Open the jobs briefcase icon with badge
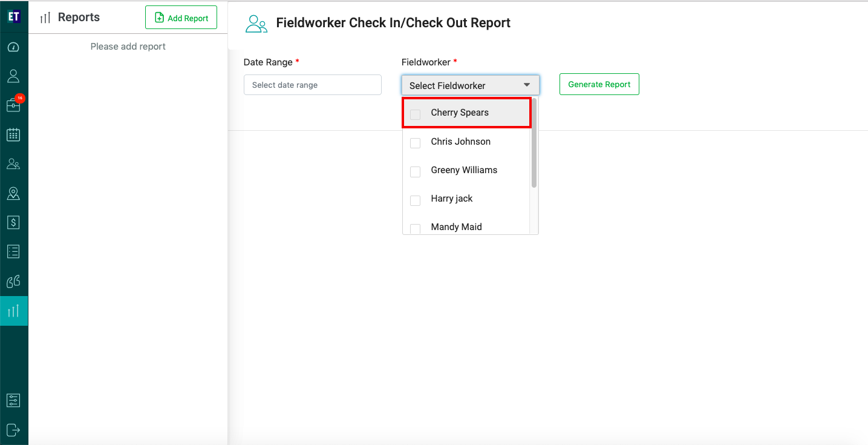This screenshot has height=445, width=868. (13, 105)
